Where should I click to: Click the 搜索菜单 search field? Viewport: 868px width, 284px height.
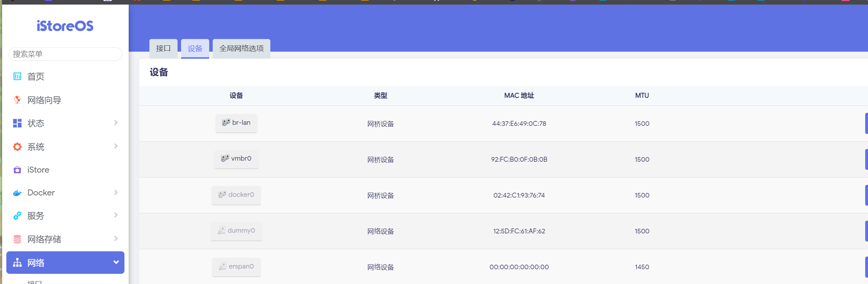point(65,54)
